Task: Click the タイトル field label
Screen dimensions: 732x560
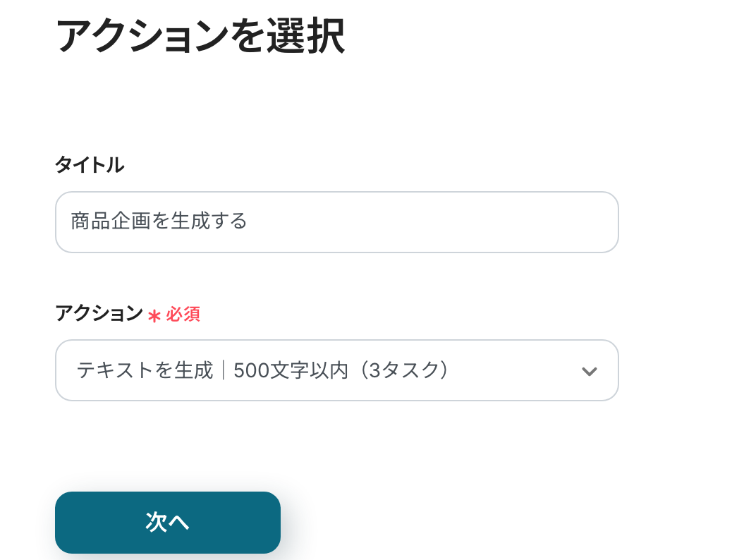Action: [x=90, y=166]
